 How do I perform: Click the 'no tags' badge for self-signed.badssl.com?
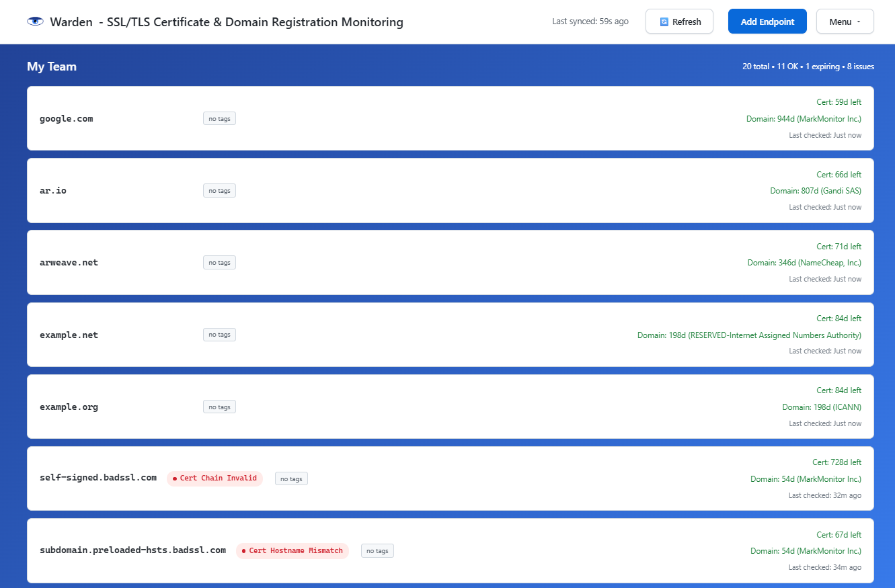click(x=291, y=478)
